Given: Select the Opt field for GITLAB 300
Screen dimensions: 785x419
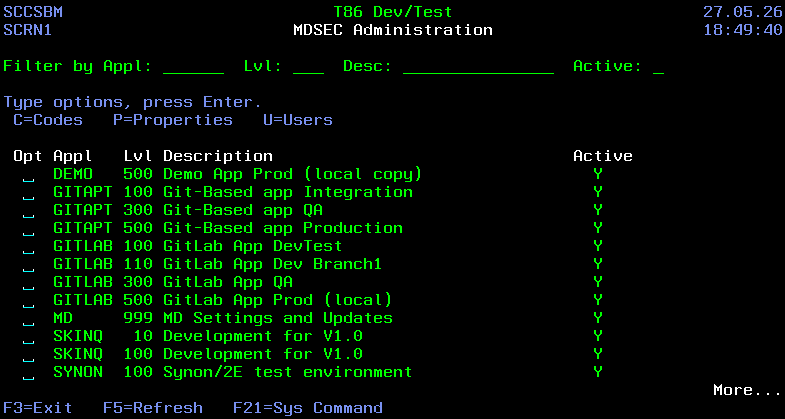Looking at the screenshot, I should (x=29, y=283).
